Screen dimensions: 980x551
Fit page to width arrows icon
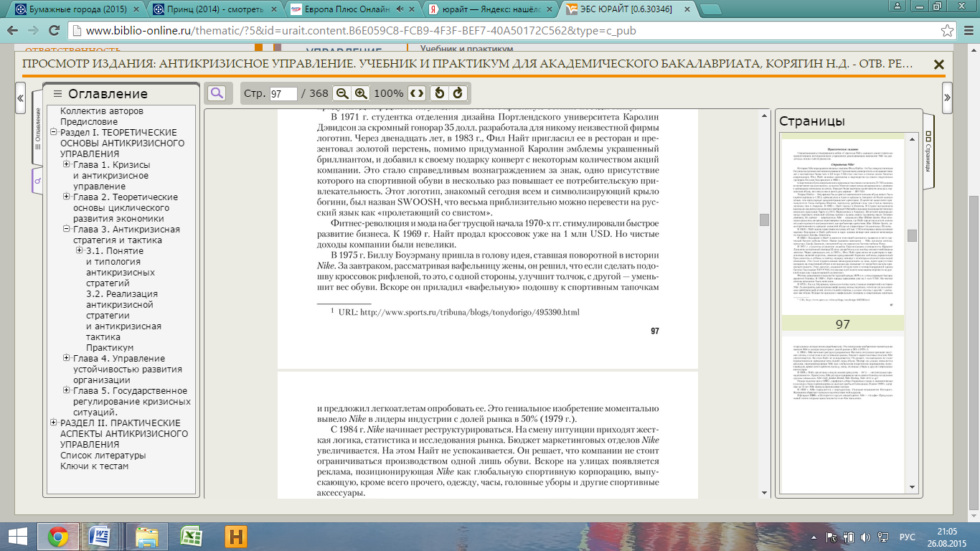(x=417, y=93)
